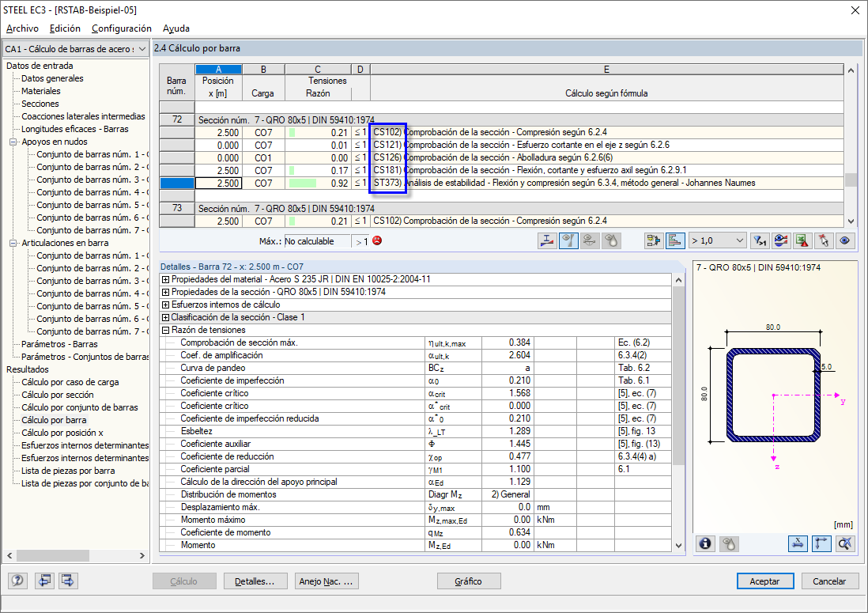Expand Esfuerzos internos de cálculo row

click(165, 305)
